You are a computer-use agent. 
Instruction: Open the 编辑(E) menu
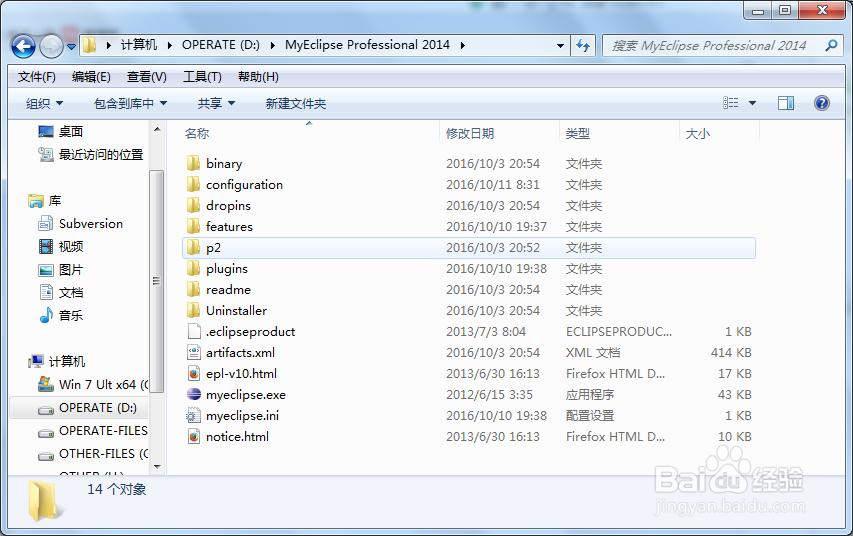91,77
